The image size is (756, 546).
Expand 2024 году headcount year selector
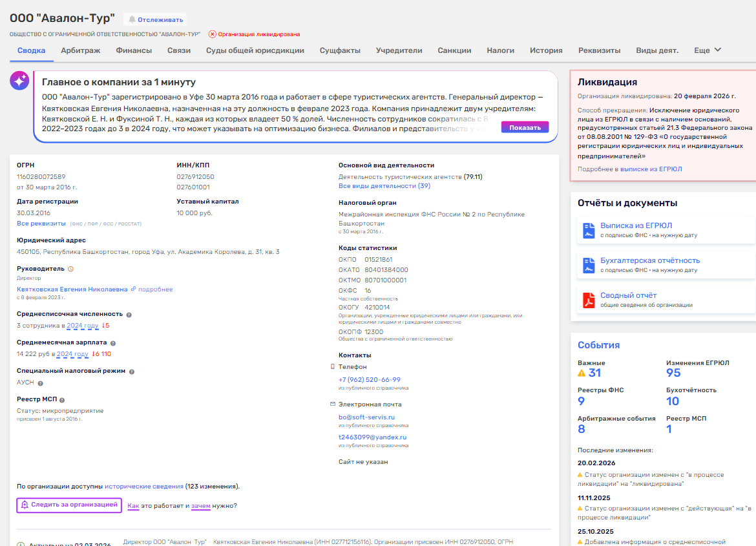(x=83, y=326)
